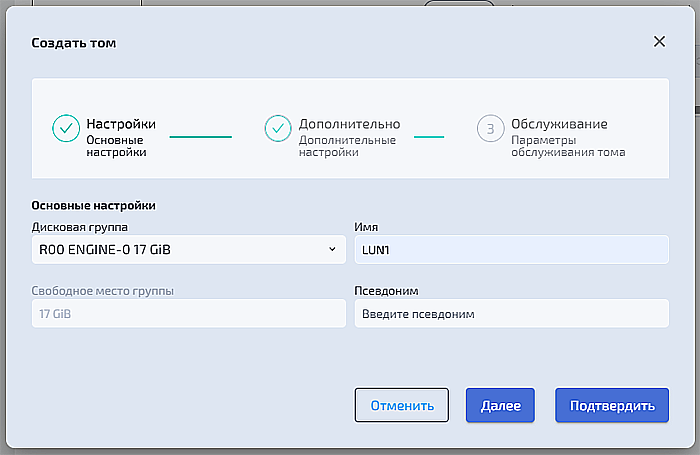Close the Создать том dialog
Viewport: 700px width, 455px height.
659,42
